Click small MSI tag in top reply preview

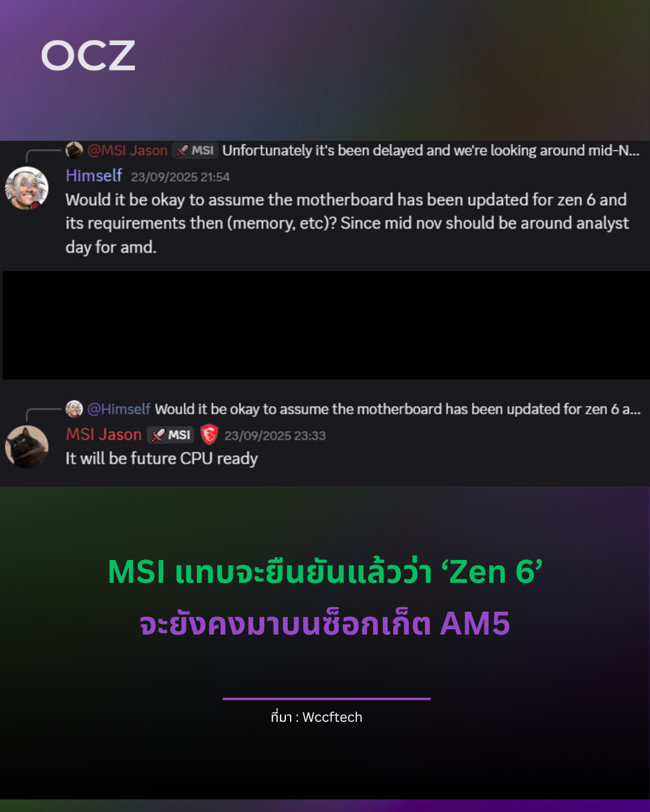click(x=195, y=150)
